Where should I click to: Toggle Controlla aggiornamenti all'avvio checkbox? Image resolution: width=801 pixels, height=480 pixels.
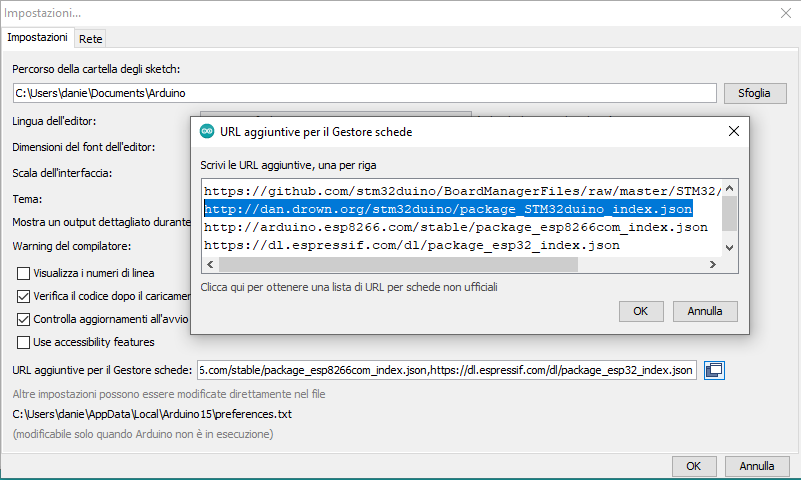pos(24,319)
